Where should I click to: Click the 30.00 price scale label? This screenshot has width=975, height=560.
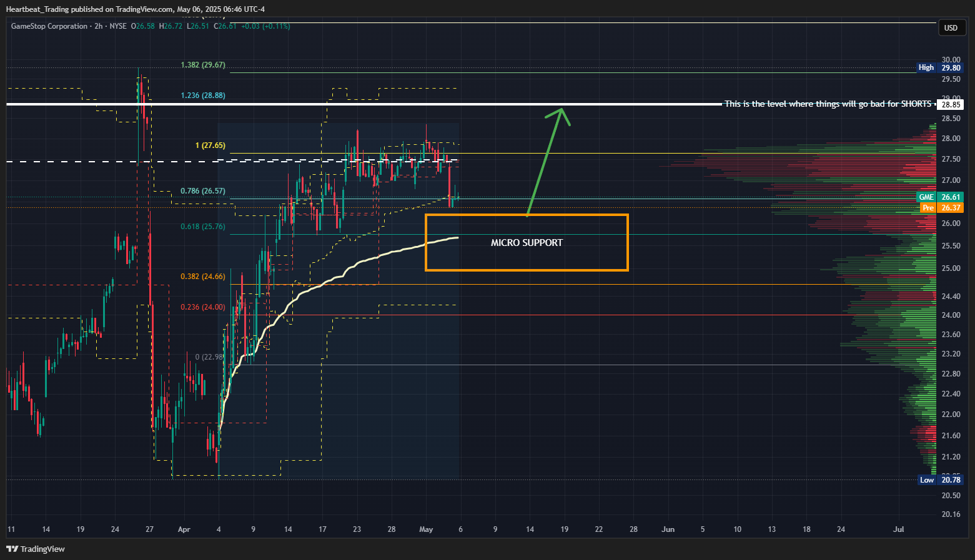click(x=951, y=60)
